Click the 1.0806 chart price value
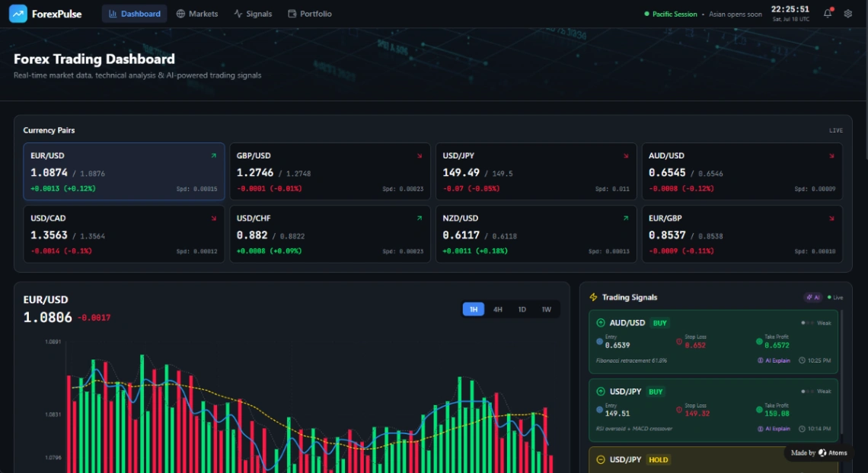This screenshot has width=868, height=473. pyautogui.click(x=48, y=318)
